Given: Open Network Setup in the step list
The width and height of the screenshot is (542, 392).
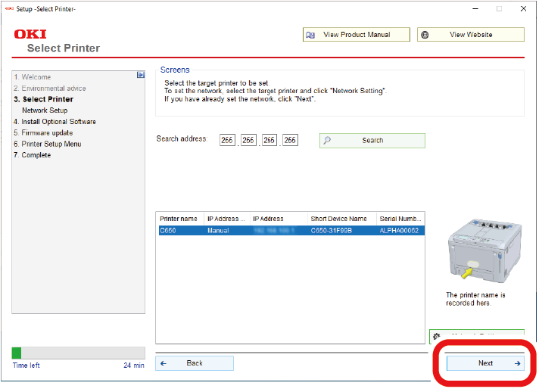Looking at the screenshot, I should pos(45,110).
